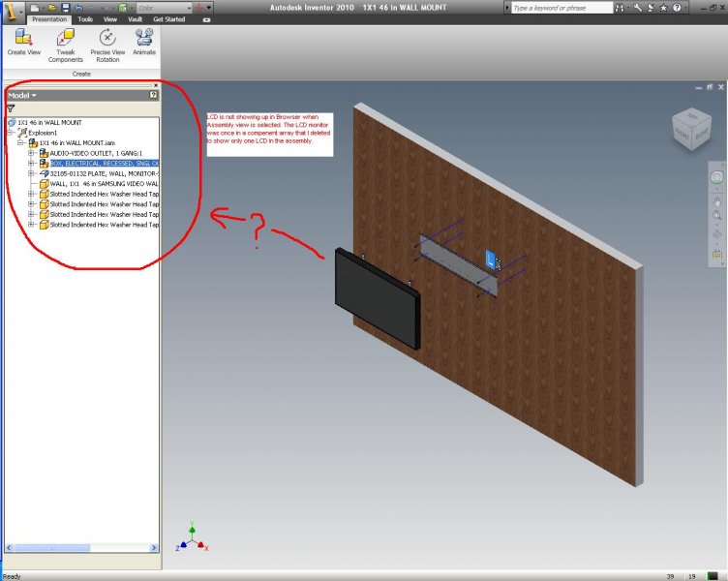Open the Color style combo box
The width and height of the screenshot is (728, 581).
click(165, 8)
